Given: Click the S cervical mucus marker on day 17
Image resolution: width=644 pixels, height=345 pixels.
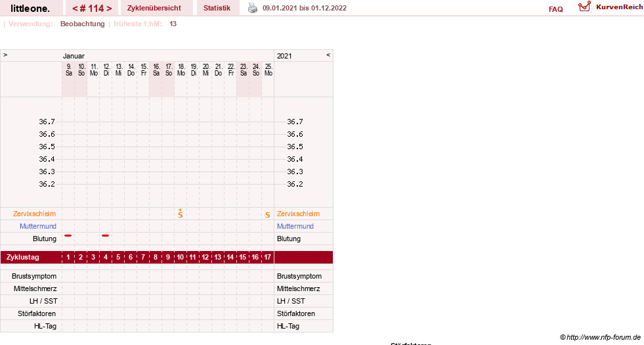Looking at the screenshot, I should pyautogui.click(x=268, y=215).
